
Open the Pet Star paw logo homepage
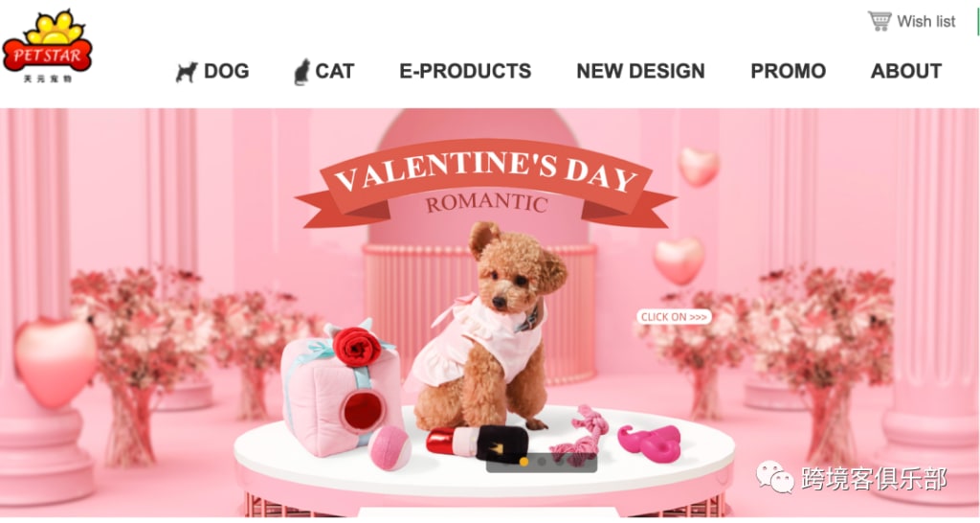coord(48,46)
